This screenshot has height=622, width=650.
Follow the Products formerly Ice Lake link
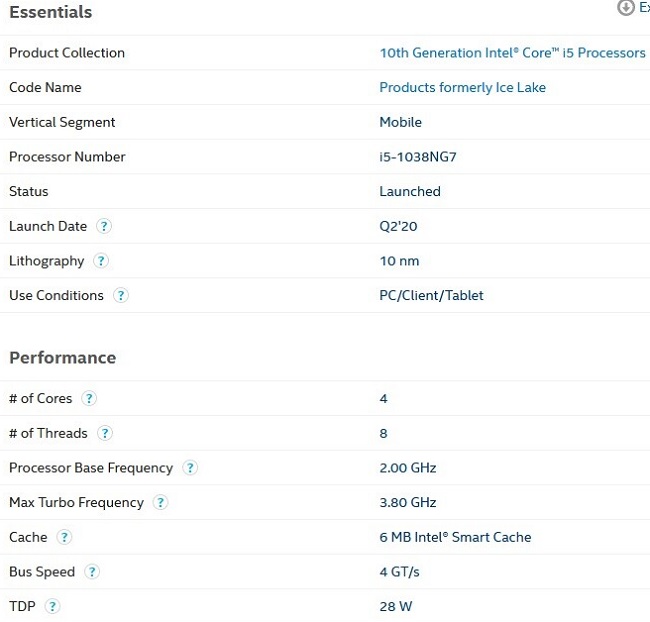click(462, 88)
